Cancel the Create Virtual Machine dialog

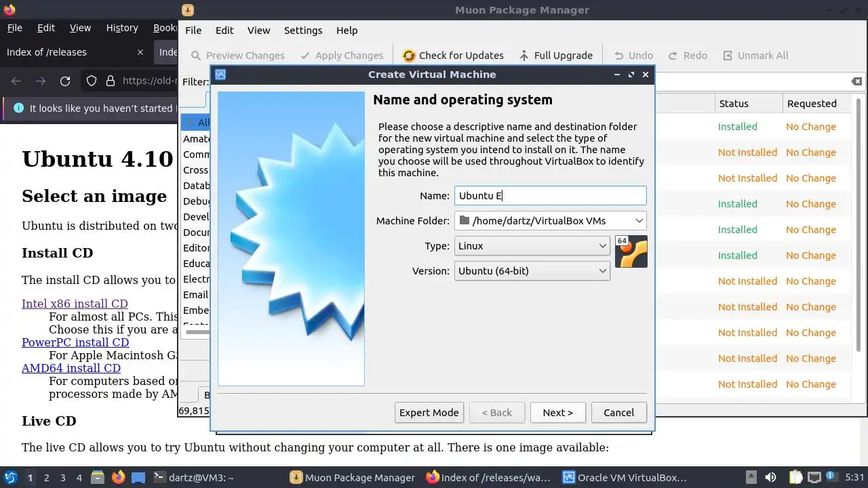click(618, 412)
